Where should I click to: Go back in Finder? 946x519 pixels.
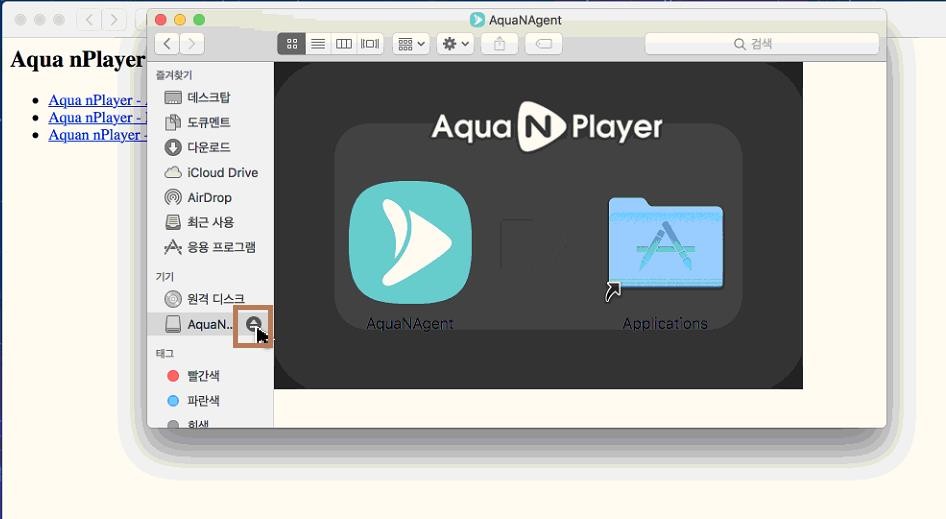[167, 44]
